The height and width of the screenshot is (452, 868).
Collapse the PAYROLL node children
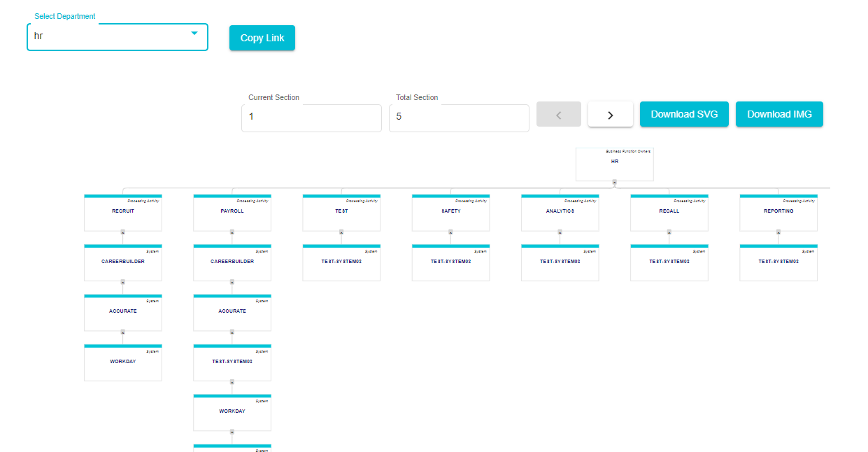232,232
